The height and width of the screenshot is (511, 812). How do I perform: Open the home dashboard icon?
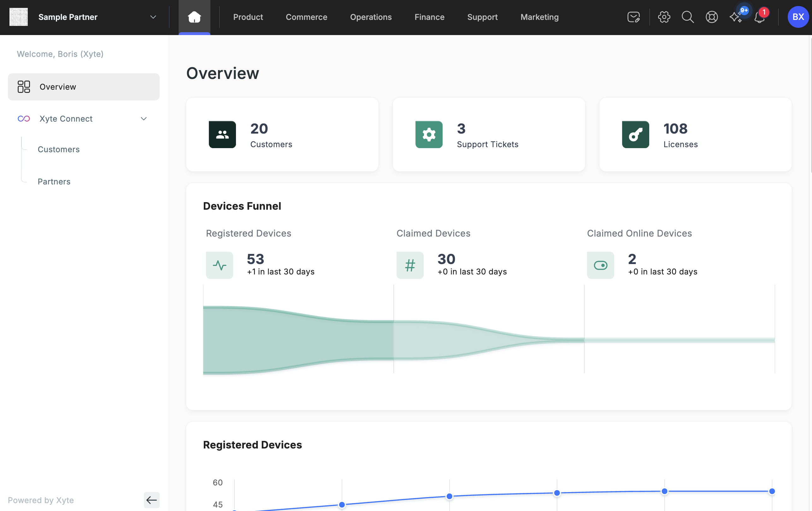click(194, 17)
